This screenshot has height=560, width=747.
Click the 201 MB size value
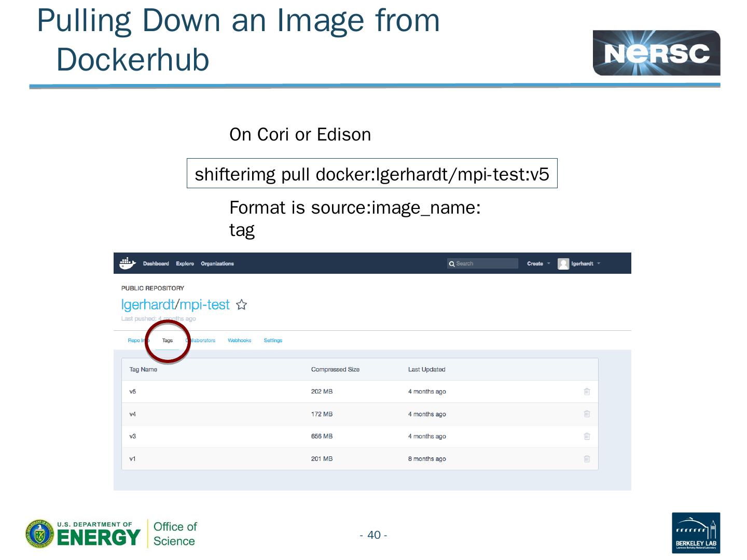tap(322, 458)
